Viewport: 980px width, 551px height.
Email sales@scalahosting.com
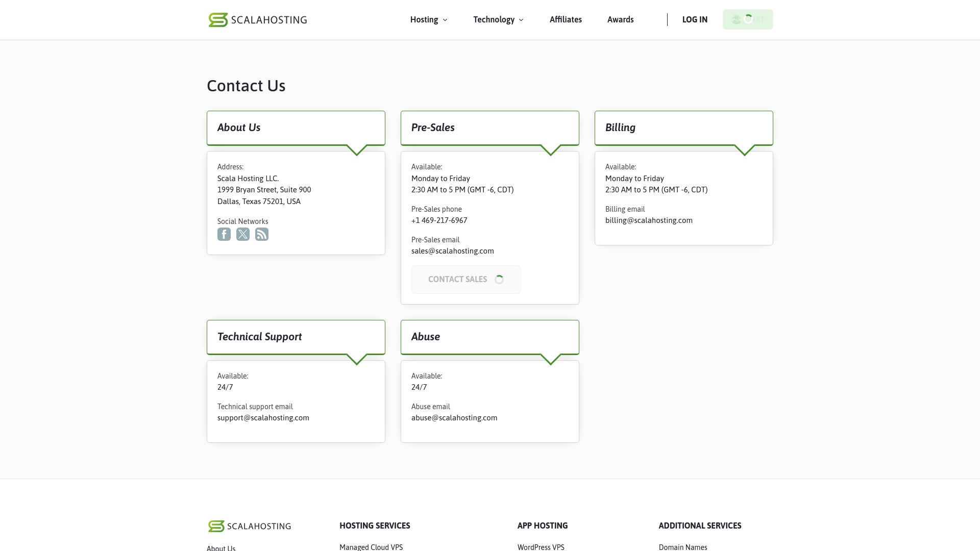click(x=452, y=251)
